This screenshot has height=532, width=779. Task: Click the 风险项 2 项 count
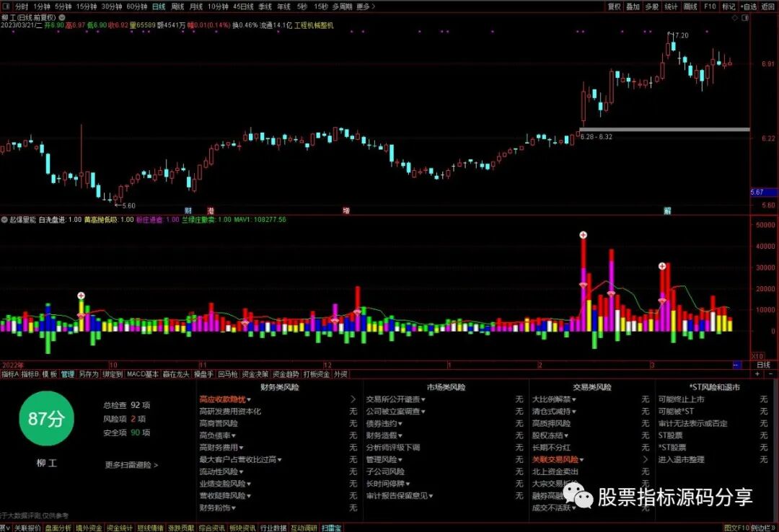pos(124,419)
